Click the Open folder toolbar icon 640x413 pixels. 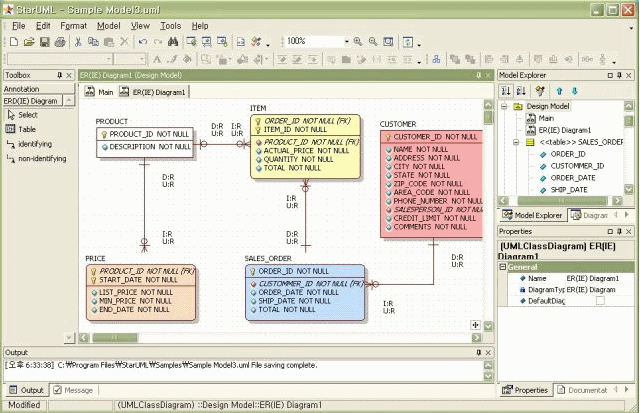click(30, 42)
